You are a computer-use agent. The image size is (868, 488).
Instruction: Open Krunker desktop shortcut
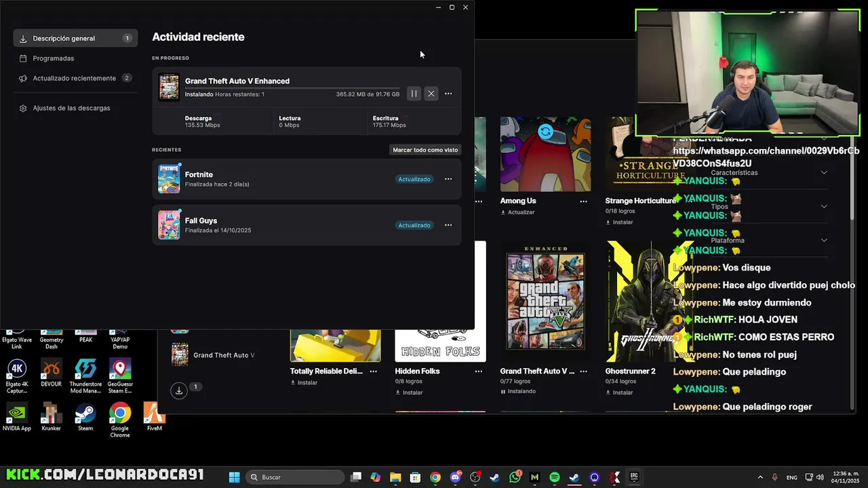[51, 418]
